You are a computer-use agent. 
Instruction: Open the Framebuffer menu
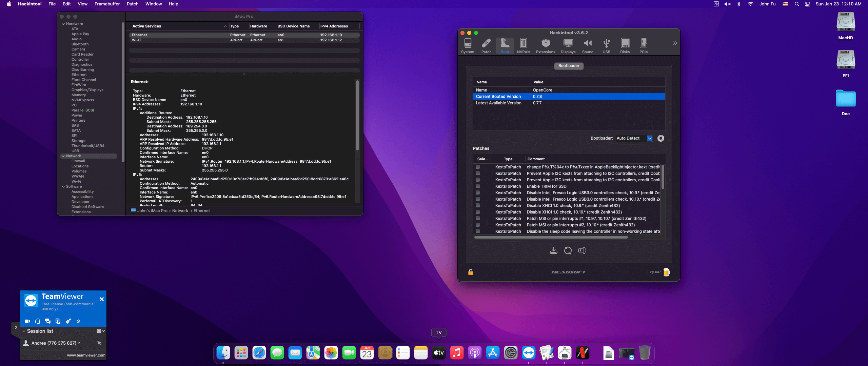tap(107, 4)
